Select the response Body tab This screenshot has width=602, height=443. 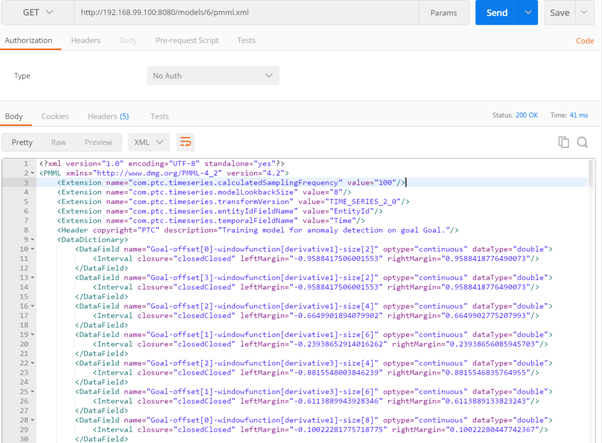tap(14, 116)
